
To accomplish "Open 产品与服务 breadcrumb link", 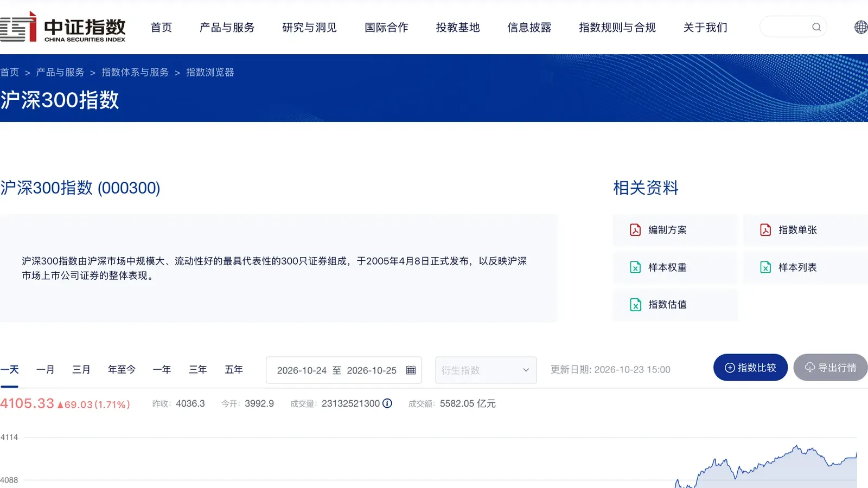I will click(60, 72).
